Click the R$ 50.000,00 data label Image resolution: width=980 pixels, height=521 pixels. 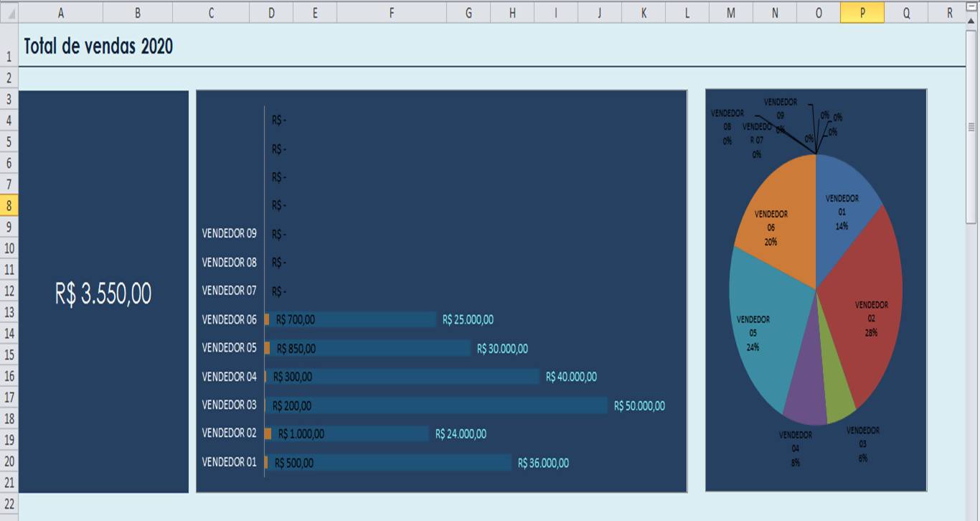639,406
